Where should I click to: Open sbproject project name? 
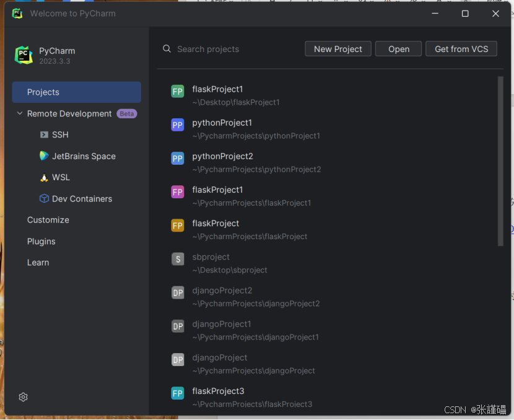tap(211, 257)
